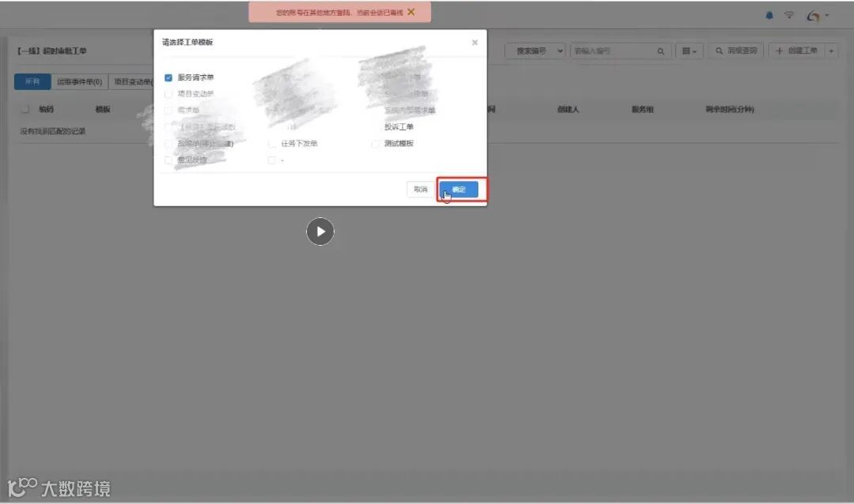
Task: Click the 剩余时间(分钟) column header
Action: point(730,109)
